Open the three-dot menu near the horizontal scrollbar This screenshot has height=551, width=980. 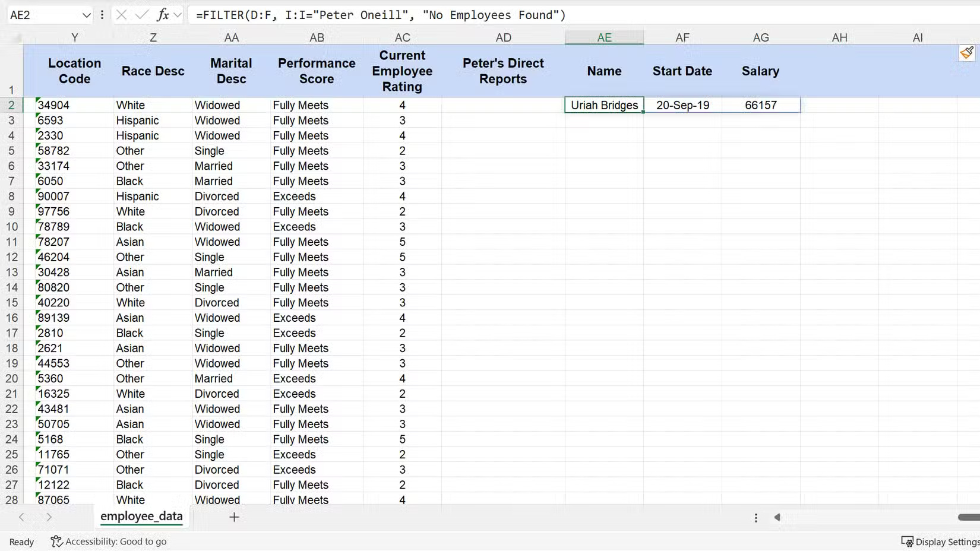[x=755, y=517]
